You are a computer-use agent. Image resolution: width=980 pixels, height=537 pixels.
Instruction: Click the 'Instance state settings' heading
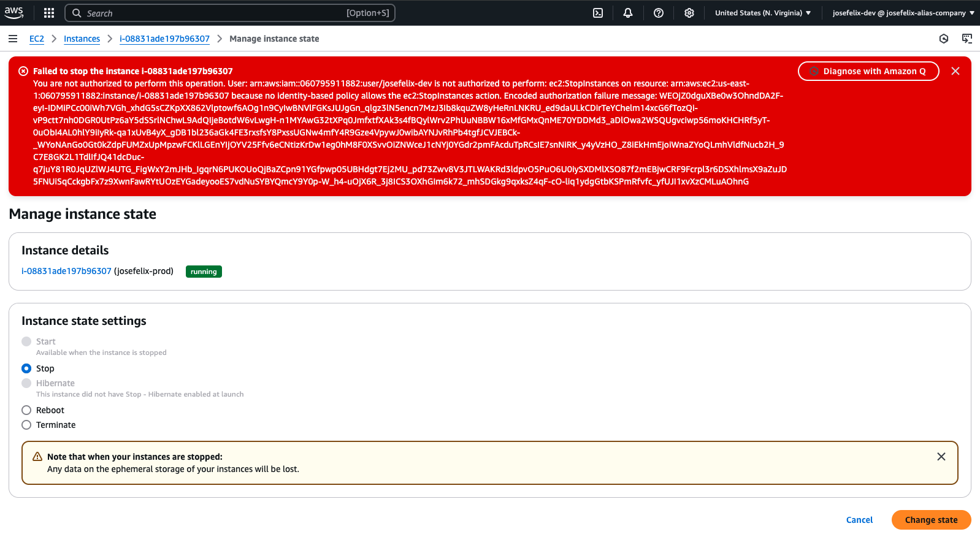pos(84,321)
